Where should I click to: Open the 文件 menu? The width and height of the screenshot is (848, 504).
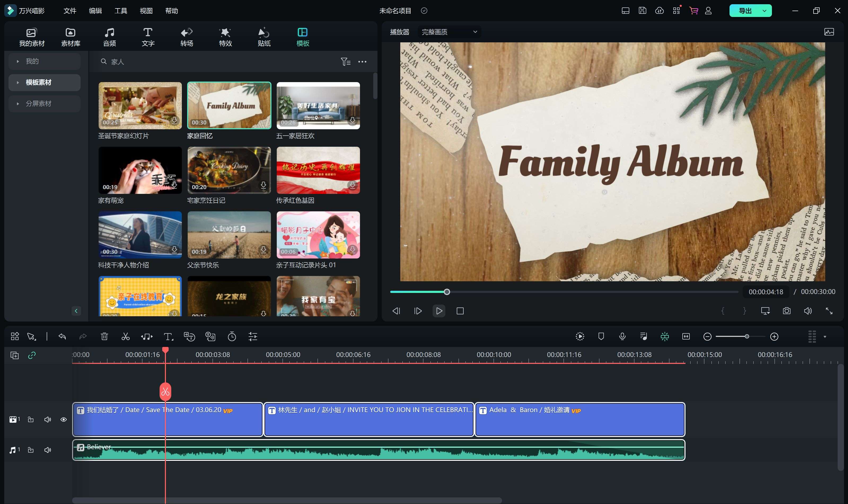tap(70, 11)
